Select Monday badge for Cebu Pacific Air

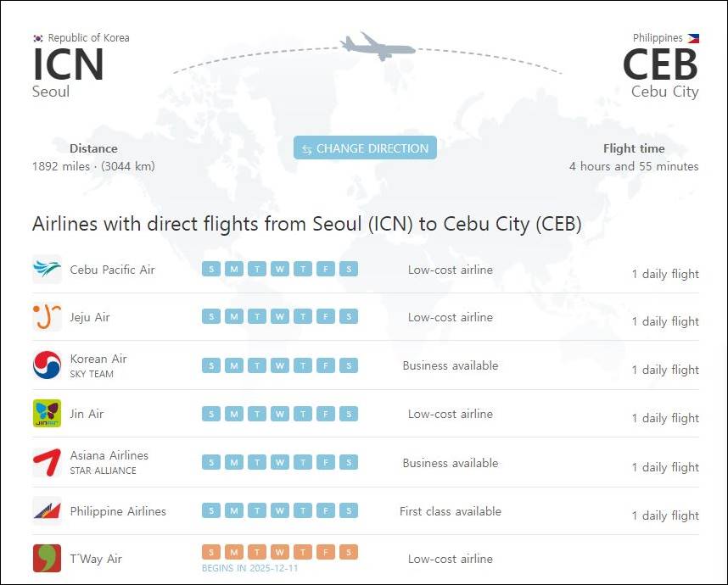point(234,269)
